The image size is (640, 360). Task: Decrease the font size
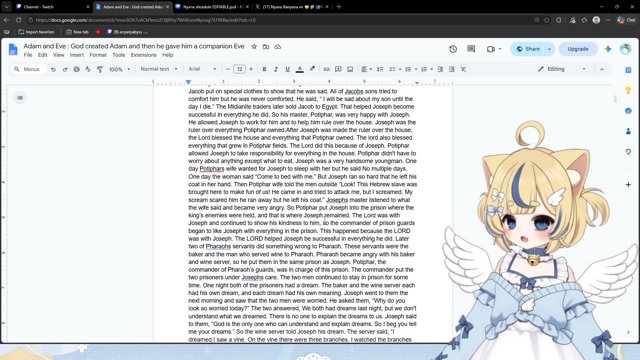tap(228, 69)
